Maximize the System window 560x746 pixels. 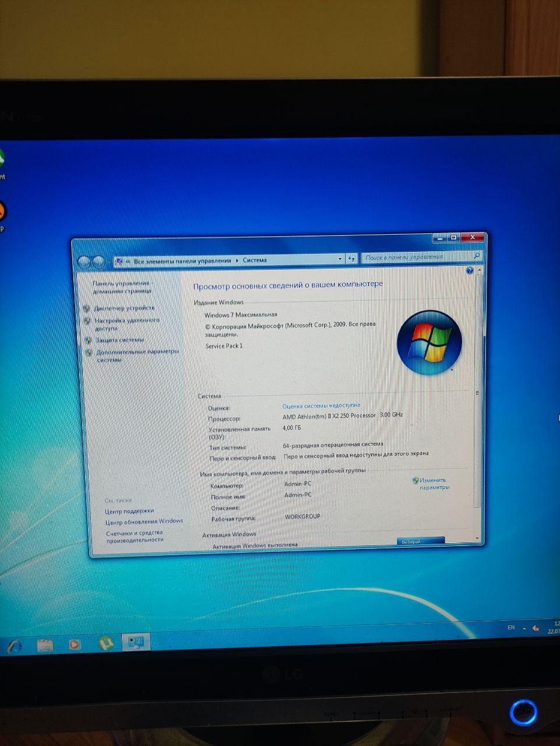point(453,237)
